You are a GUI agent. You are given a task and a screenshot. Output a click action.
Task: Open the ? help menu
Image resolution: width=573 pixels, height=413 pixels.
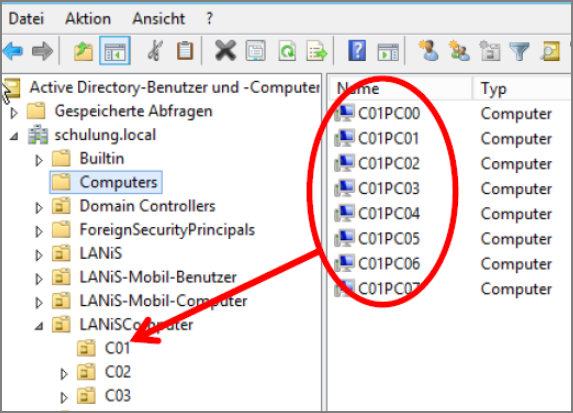coord(209,18)
